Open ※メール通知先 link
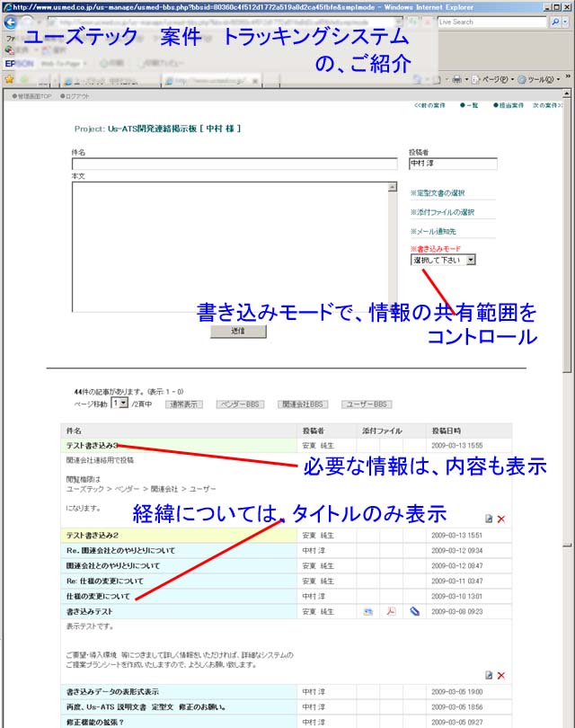Screen dimensions: 575x728 click(433, 231)
